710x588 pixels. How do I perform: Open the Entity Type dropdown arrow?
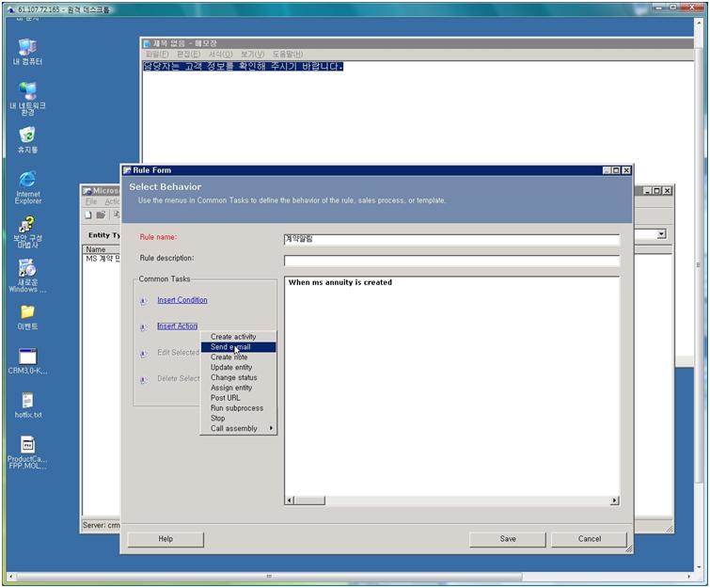point(661,234)
